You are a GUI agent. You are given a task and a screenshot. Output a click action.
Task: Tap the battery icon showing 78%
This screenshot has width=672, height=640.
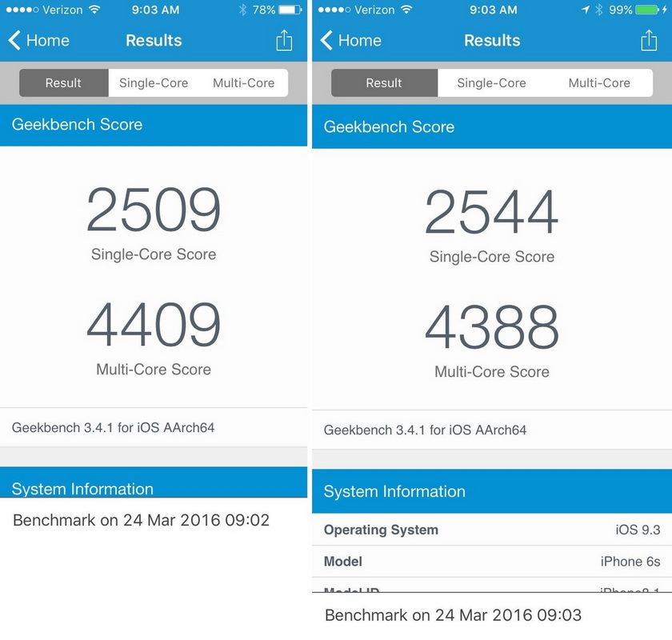pos(290,10)
